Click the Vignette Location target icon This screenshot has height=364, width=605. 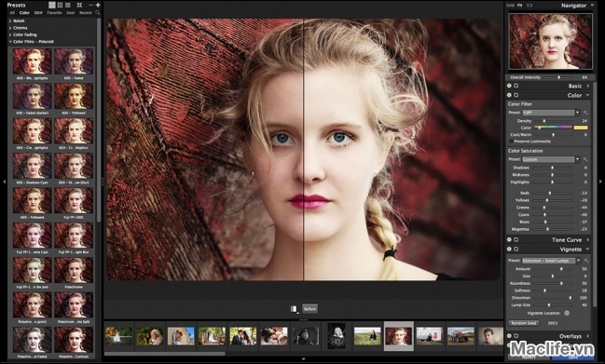click(x=567, y=313)
